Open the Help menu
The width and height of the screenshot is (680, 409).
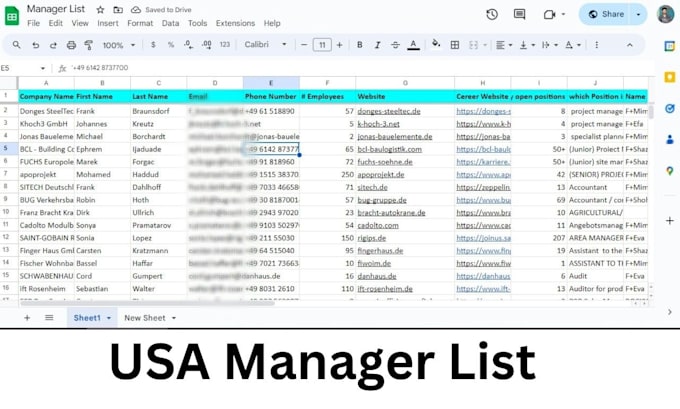[x=272, y=23]
